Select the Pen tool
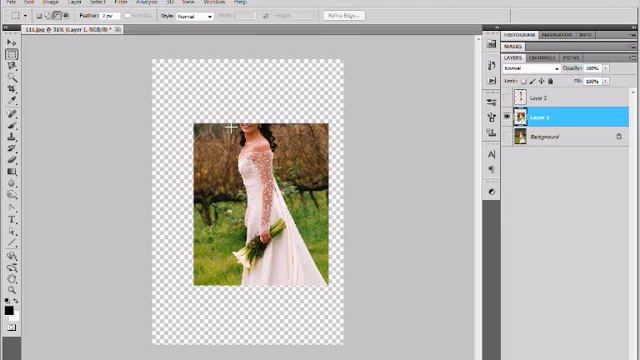 tap(11, 208)
